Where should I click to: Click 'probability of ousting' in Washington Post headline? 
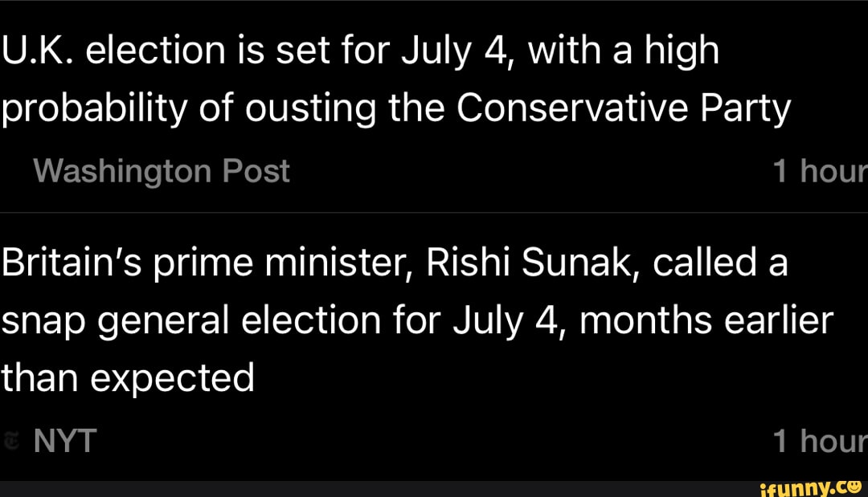click(187, 108)
